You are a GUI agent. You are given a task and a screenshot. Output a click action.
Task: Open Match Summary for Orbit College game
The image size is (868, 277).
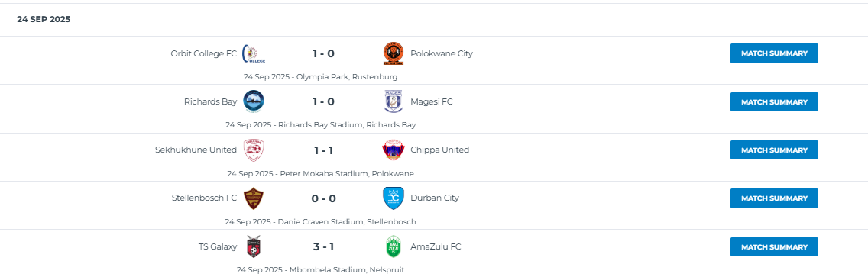(774, 53)
